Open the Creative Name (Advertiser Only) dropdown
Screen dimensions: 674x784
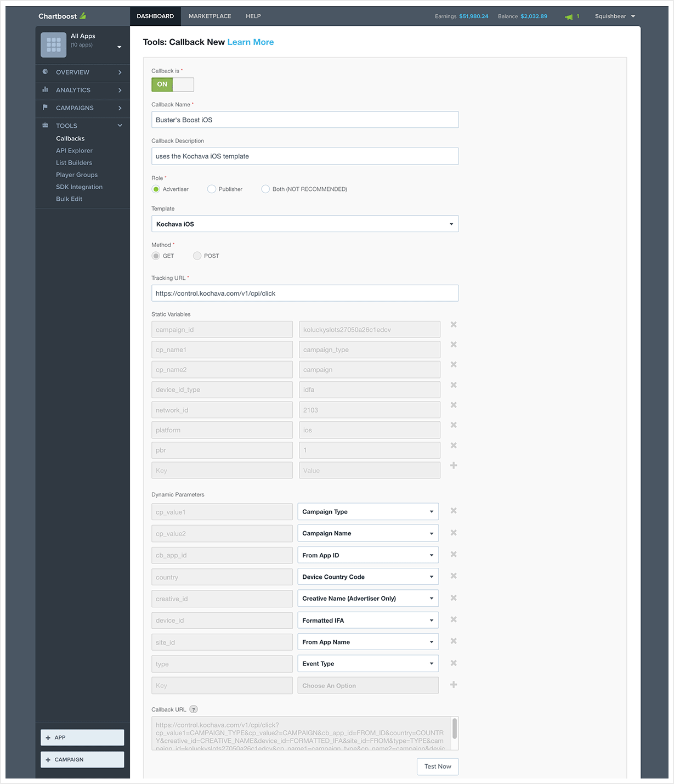[x=368, y=599]
